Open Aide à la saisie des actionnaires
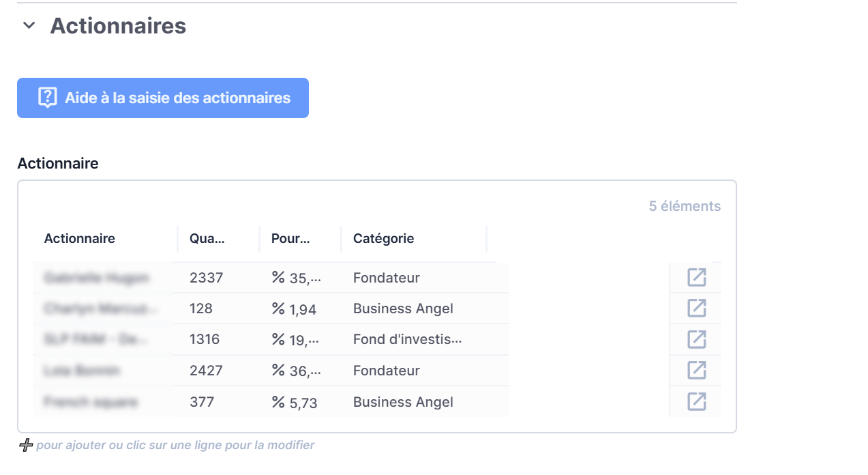 pyautogui.click(x=162, y=98)
